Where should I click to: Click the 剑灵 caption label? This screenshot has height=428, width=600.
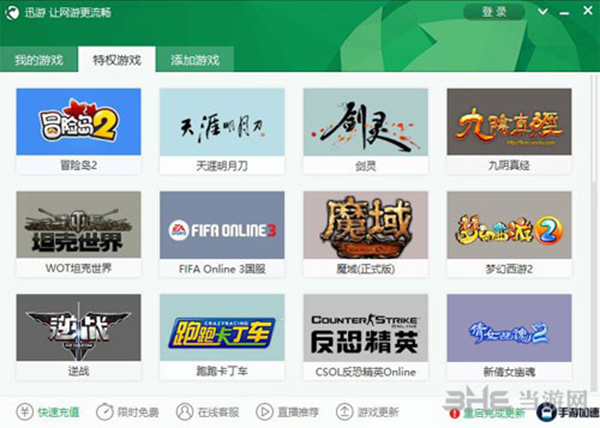(365, 166)
